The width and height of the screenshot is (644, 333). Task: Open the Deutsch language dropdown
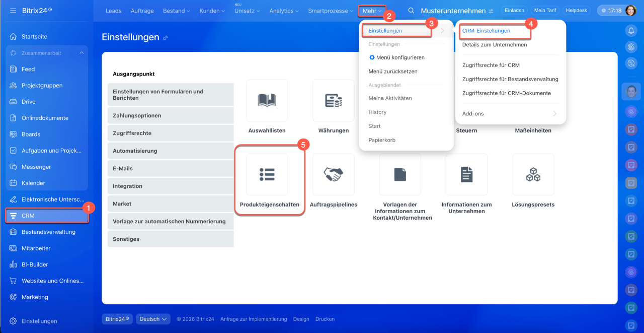(x=152, y=319)
